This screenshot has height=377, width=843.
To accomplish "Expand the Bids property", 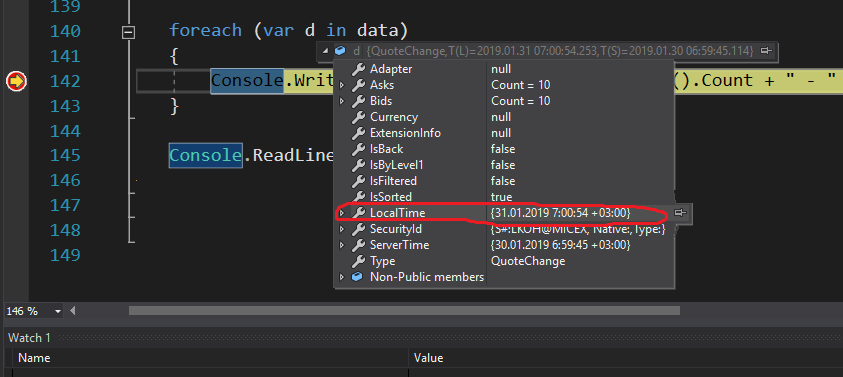I will click(x=341, y=101).
